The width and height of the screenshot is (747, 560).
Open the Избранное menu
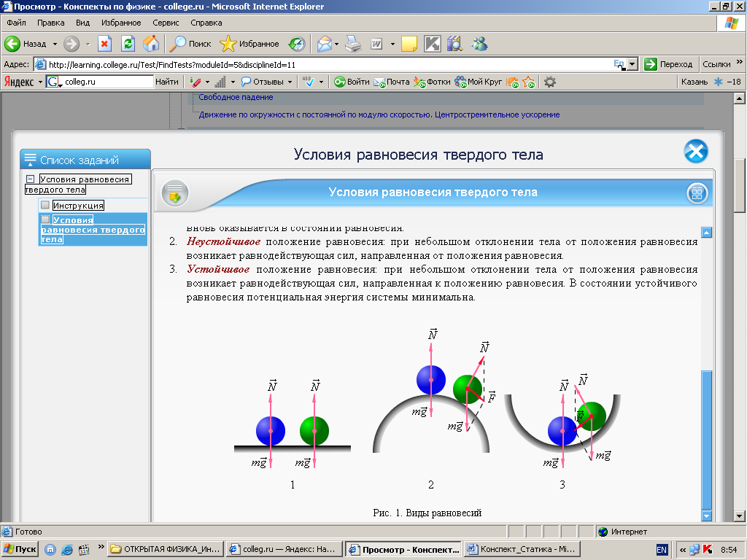tap(121, 23)
